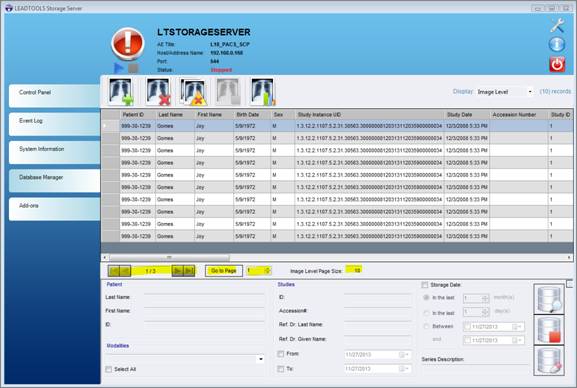Select 'In the last' days radio

426,313
